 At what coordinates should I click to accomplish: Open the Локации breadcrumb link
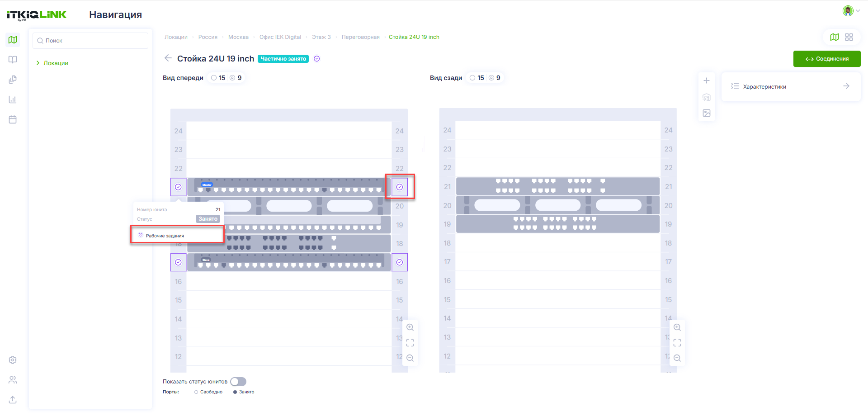[x=176, y=37]
